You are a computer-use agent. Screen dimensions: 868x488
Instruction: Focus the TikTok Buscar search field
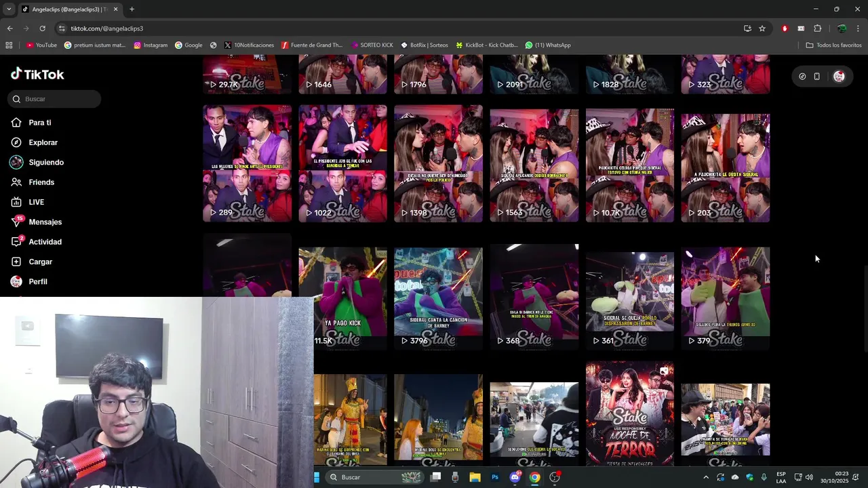coord(56,99)
